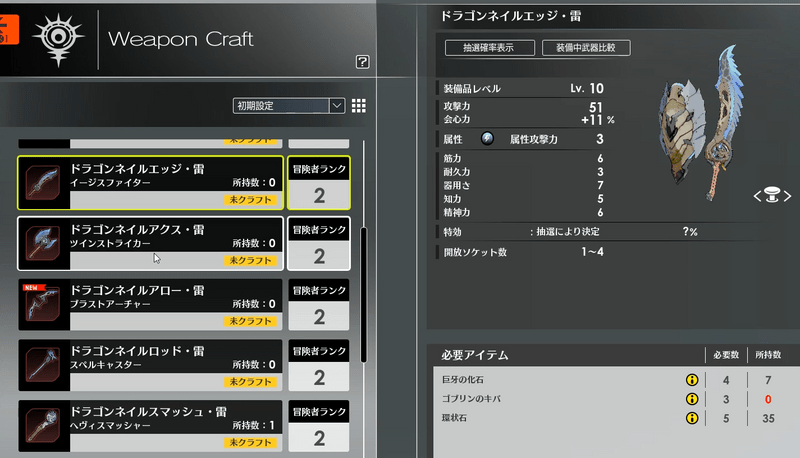
Task: Select ドラゴンネイルエッジ・雷 weapon entry
Action: coord(150,182)
